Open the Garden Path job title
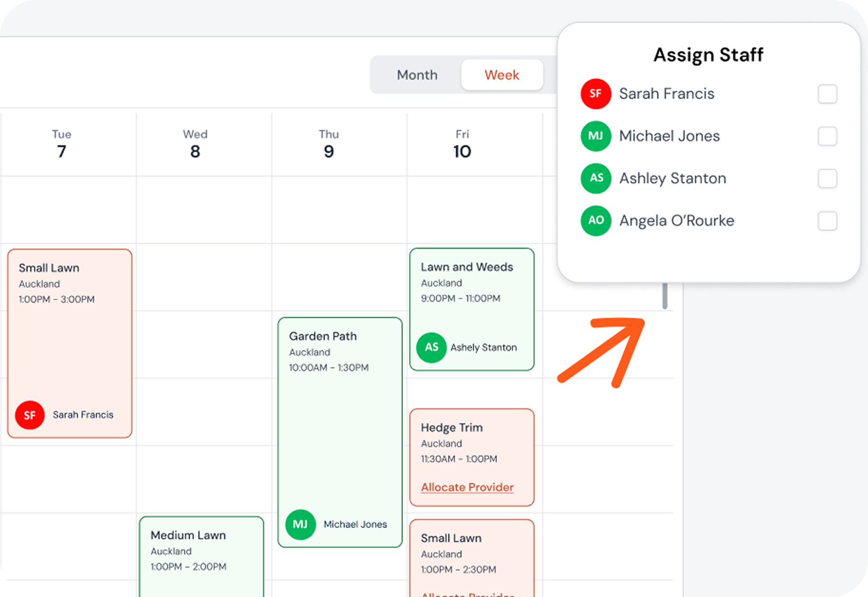 [x=322, y=336]
